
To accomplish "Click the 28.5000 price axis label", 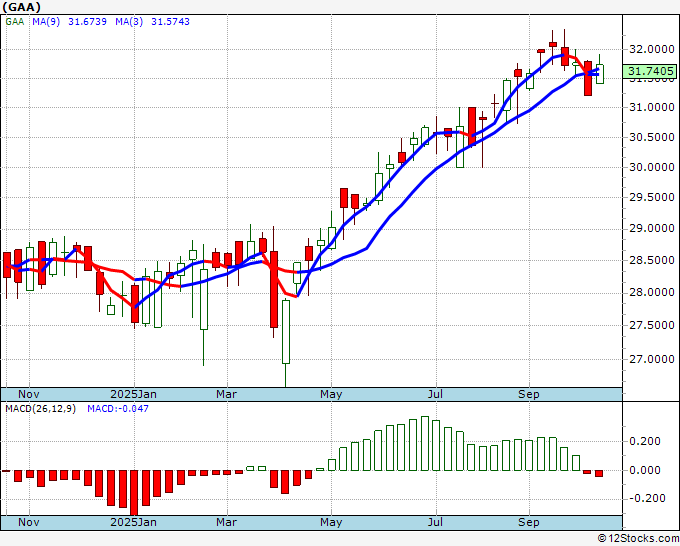I will click(x=651, y=261).
